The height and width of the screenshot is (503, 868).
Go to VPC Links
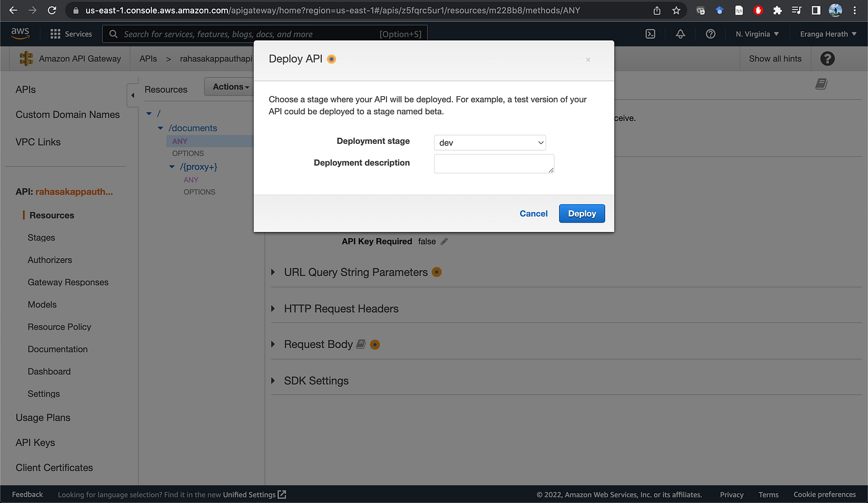point(38,142)
